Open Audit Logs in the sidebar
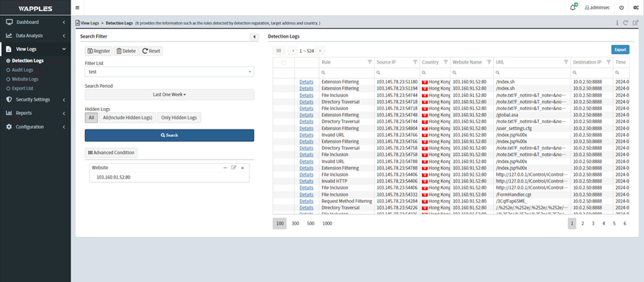Screen dimensions: 644x282 [22, 70]
